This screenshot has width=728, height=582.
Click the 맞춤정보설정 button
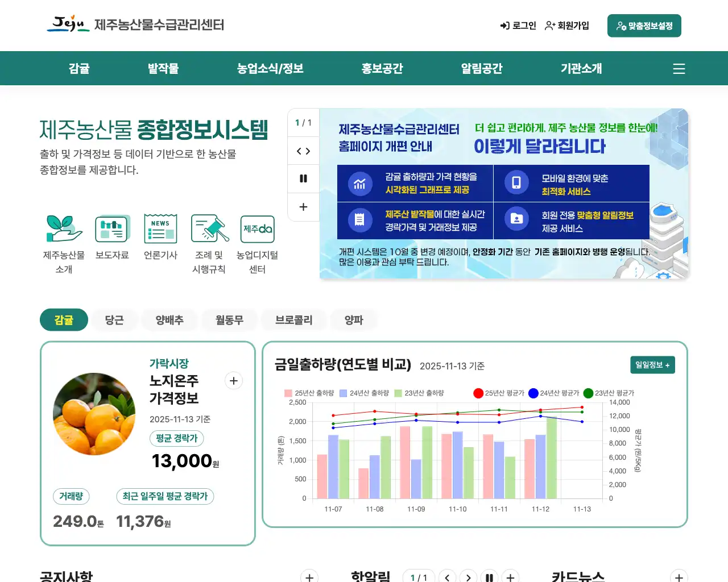pyautogui.click(x=644, y=26)
